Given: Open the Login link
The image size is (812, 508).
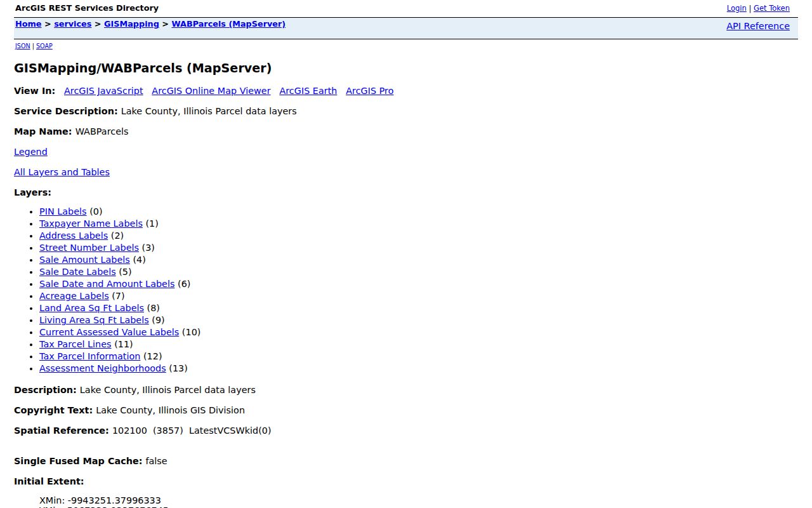Looking at the screenshot, I should tap(737, 8).
